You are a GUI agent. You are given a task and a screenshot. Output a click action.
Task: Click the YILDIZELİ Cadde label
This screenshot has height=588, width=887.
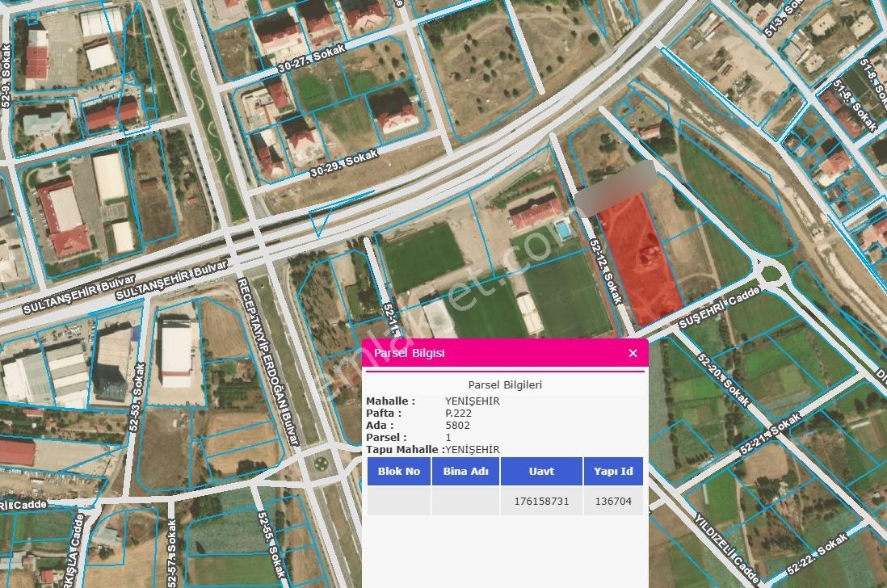[x=726, y=548]
